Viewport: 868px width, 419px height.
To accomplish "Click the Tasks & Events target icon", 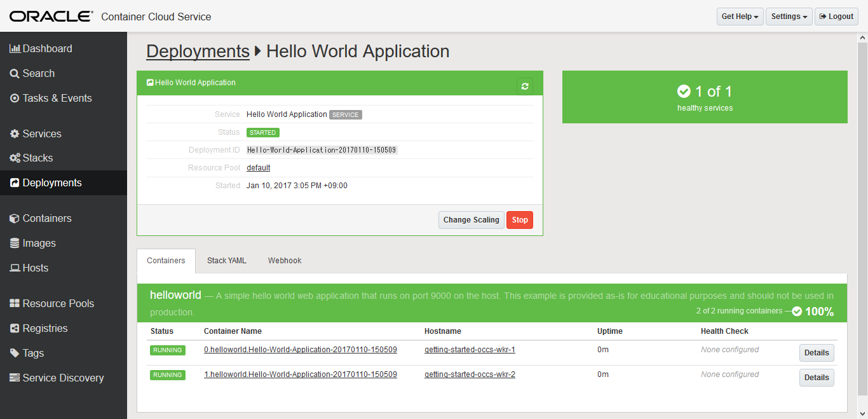I will (x=15, y=99).
